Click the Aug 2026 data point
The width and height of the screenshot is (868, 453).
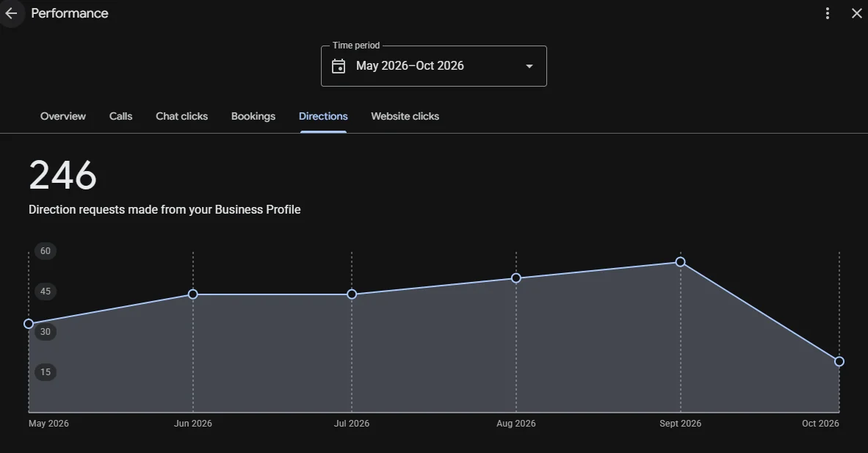tap(516, 278)
